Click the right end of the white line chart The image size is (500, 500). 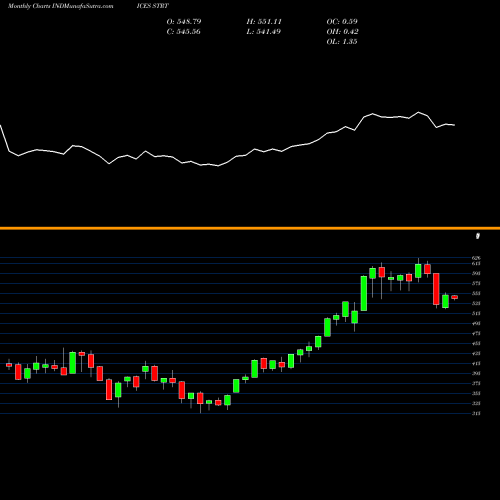(454, 125)
